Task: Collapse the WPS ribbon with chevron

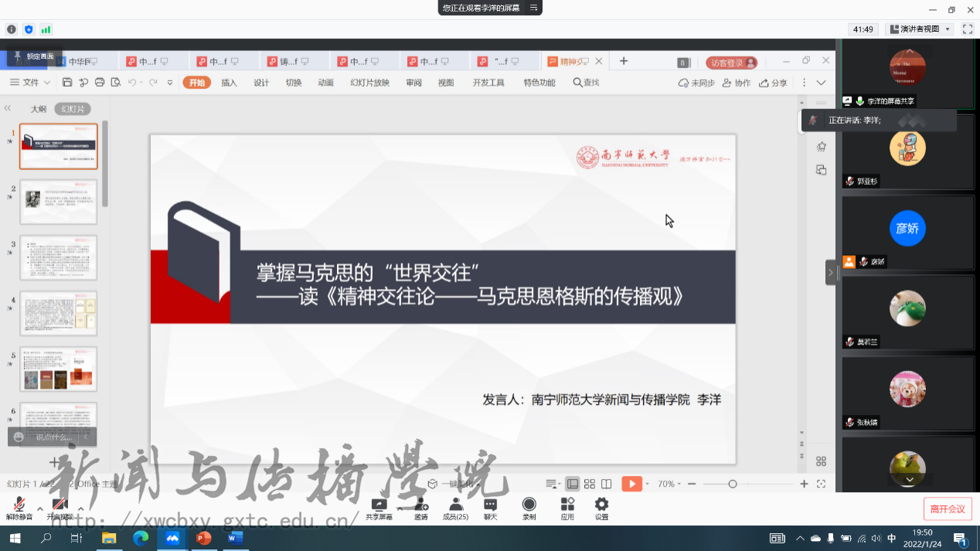Action: point(821,83)
